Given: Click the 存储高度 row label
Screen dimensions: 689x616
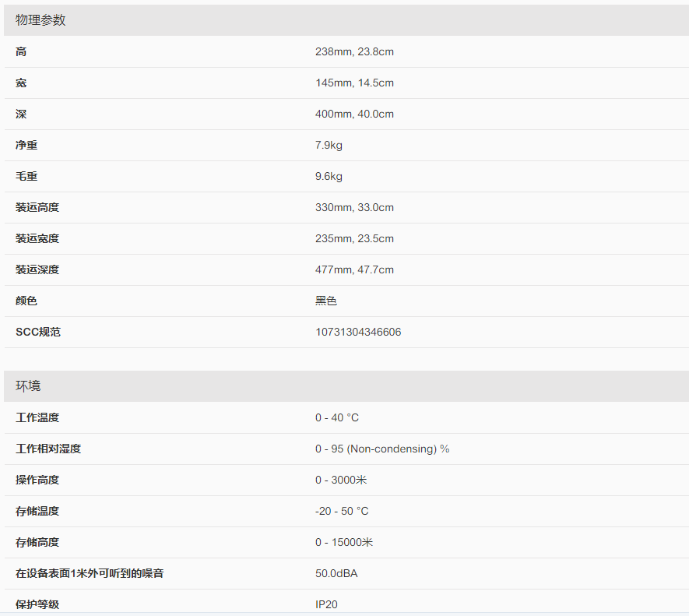Looking at the screenshot, I should coord(37,542).
